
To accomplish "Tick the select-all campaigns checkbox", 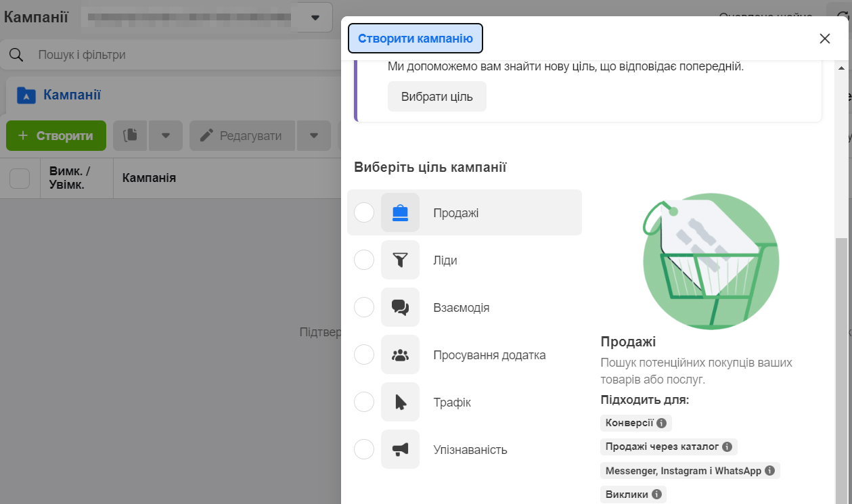I will [20, 178].
